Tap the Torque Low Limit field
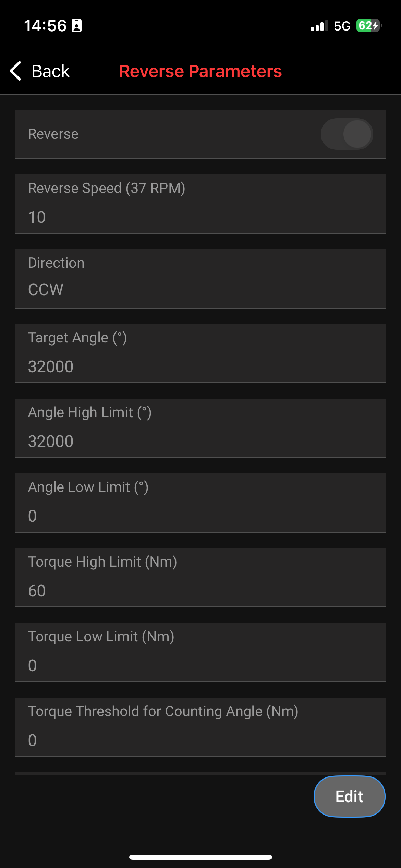Screen dimensions: 401x868 point(200,665)
